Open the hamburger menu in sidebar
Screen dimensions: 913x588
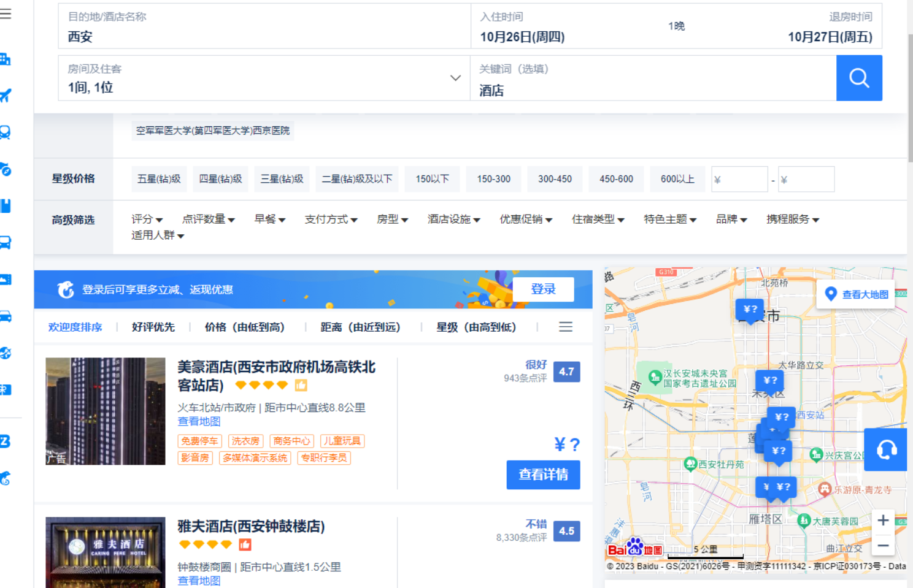[6, 13]
